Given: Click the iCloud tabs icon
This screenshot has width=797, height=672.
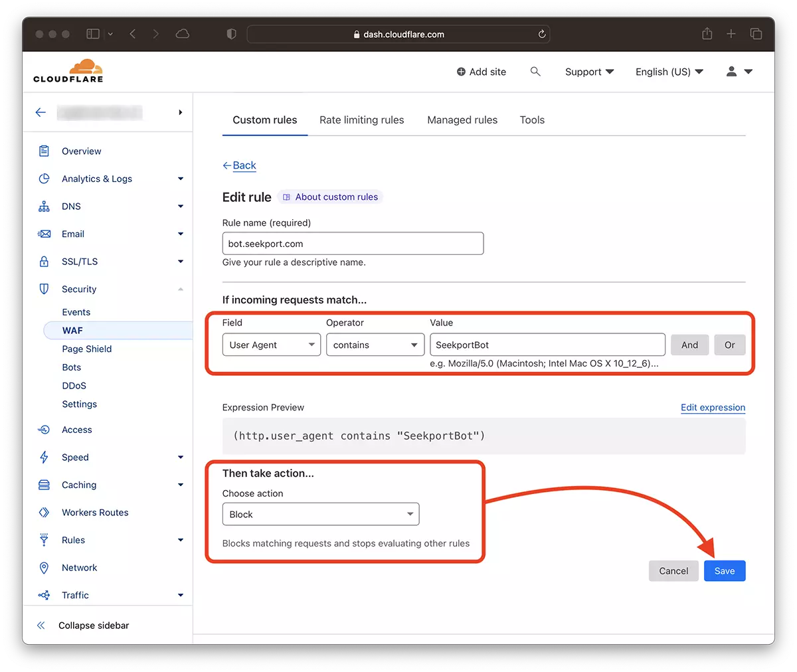Looking at the screenshot, I should click(x=183, y=34).
